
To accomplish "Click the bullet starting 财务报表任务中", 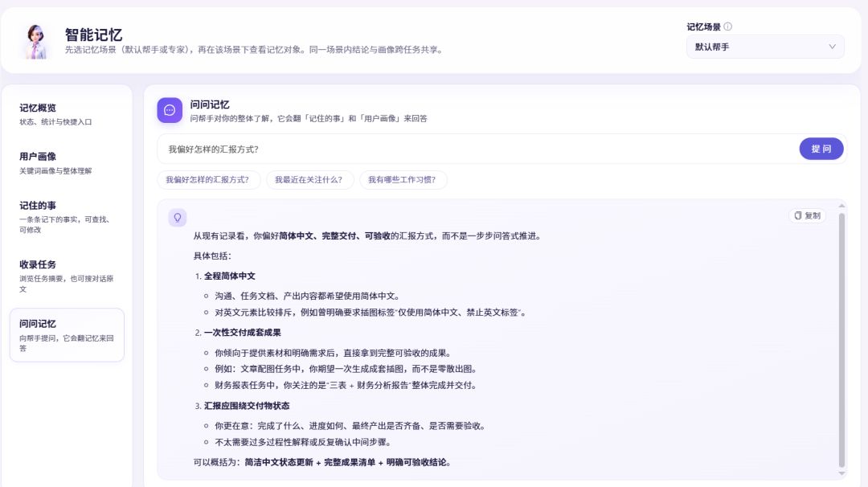I will click(346, 385).
